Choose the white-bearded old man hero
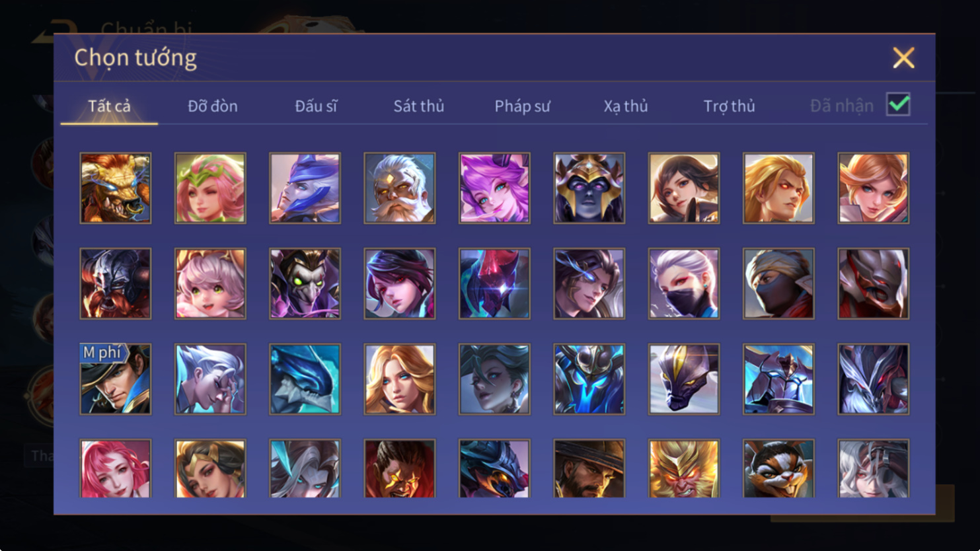 (400, 188)
